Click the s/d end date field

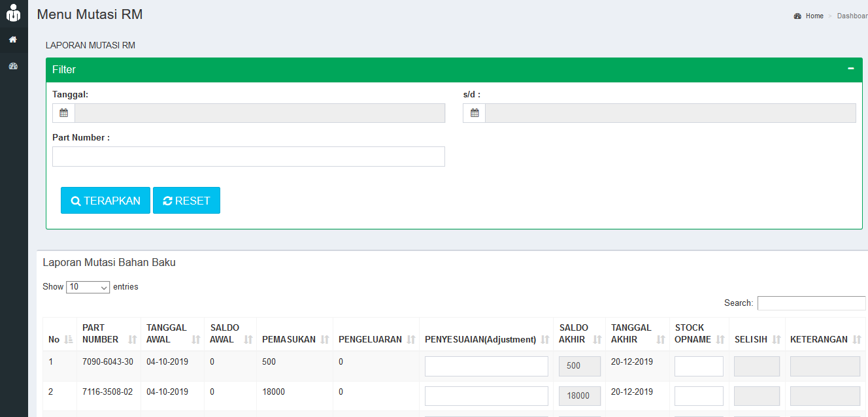click(670, 113)
